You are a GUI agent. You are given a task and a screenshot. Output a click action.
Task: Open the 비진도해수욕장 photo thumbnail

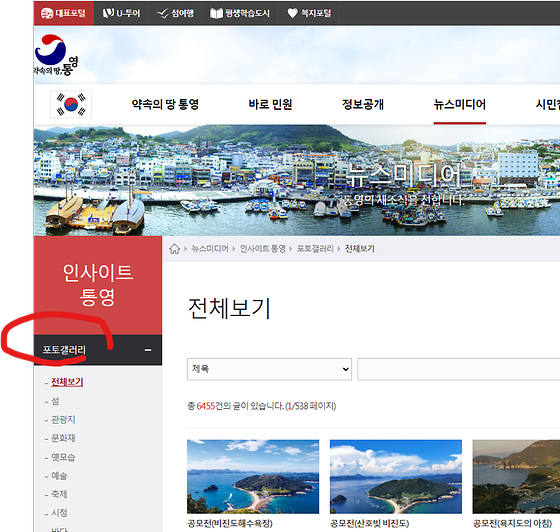(x=253, y=477)
